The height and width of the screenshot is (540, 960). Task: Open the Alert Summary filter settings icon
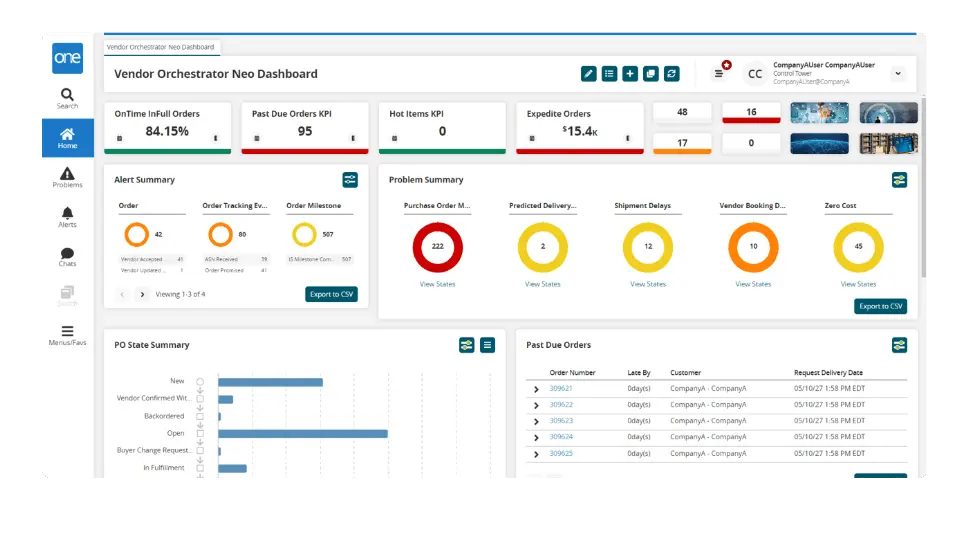pos(350,180)
